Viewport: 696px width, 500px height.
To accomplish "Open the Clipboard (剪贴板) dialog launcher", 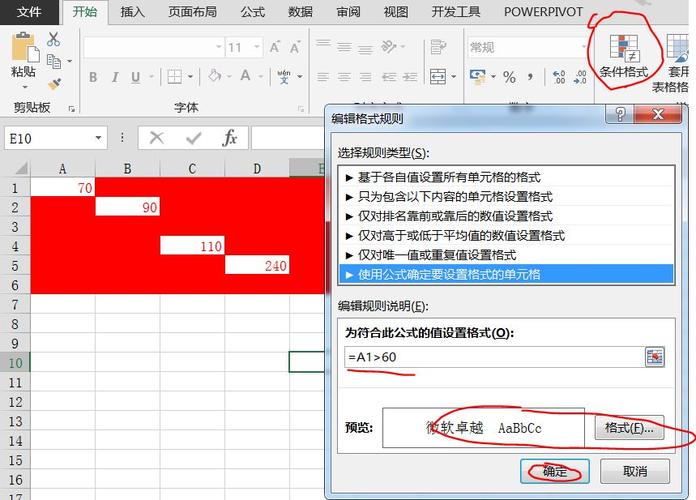I will [x=71, y=108].
